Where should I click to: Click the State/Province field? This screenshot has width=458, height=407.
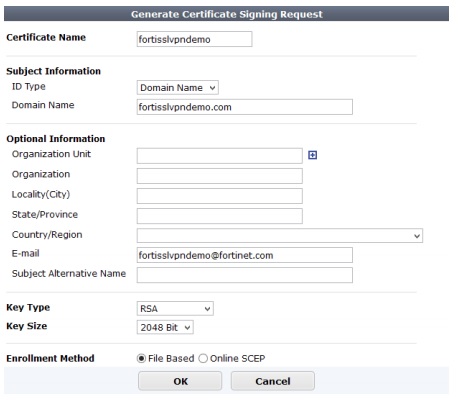pyautogui.click(x=220, y=216)
